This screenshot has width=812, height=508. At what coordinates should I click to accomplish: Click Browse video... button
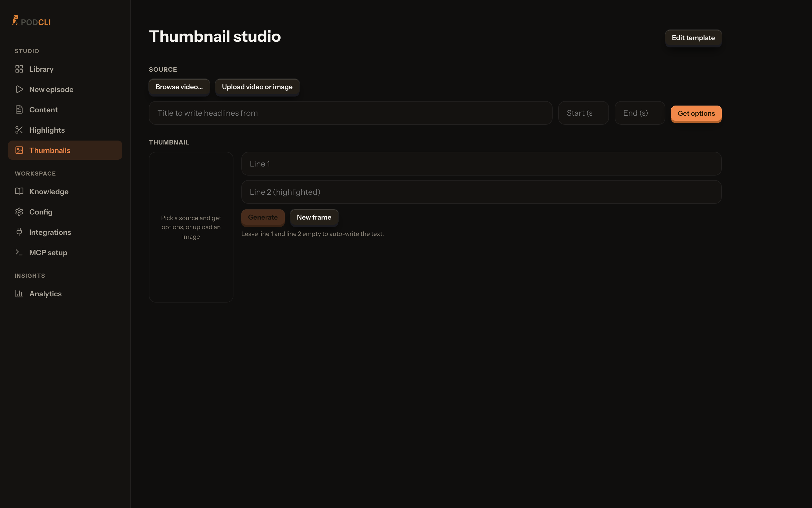(179, 87)
